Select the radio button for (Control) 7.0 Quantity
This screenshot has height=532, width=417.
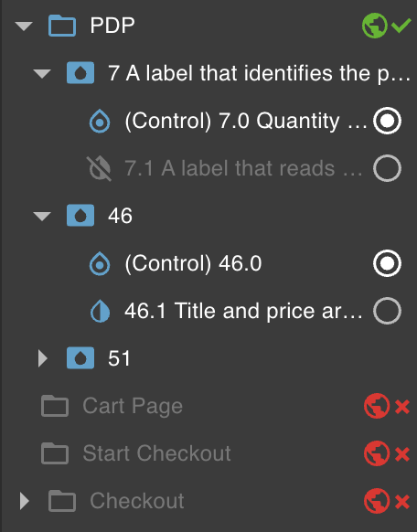[387, 121]
